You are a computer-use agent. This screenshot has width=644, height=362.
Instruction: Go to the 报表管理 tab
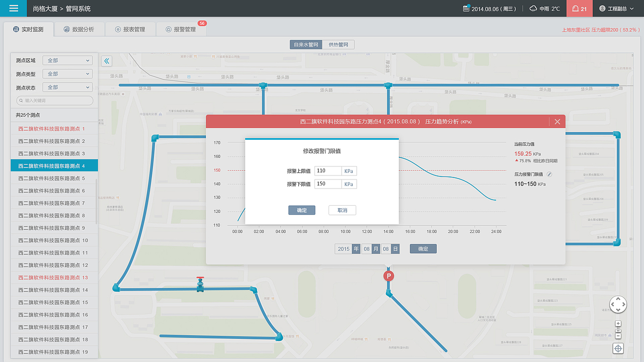[x=130, y=29]
